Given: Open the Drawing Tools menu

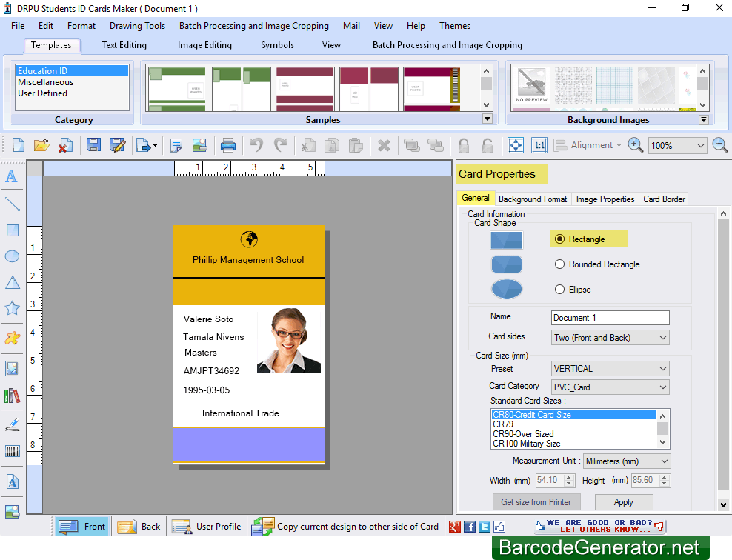Looking at the screenshot, I should tap(137, 26).
